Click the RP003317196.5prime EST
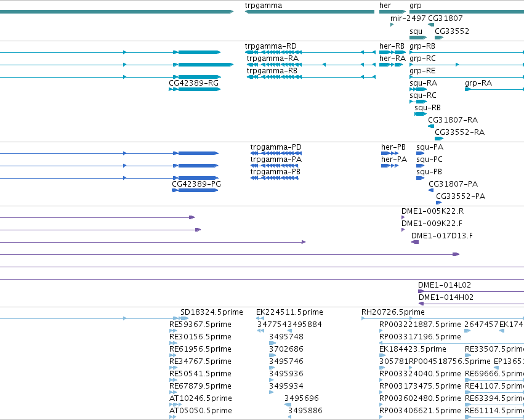 [x=451, y=343]
